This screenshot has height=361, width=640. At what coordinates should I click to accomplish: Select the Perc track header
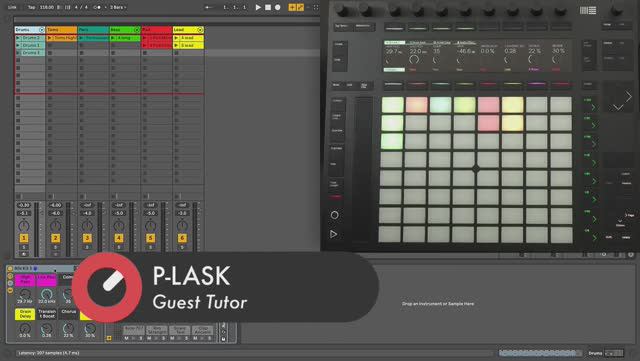click(x=93, y=30)
